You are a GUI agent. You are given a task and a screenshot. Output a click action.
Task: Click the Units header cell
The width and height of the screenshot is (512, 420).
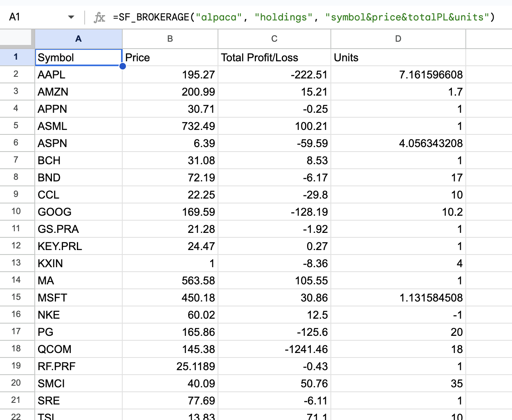pos(398,57)
